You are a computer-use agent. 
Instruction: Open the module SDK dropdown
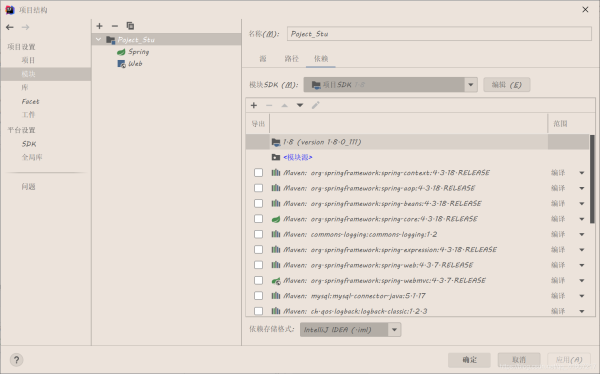pyautogui.click(x=471, y=85)
